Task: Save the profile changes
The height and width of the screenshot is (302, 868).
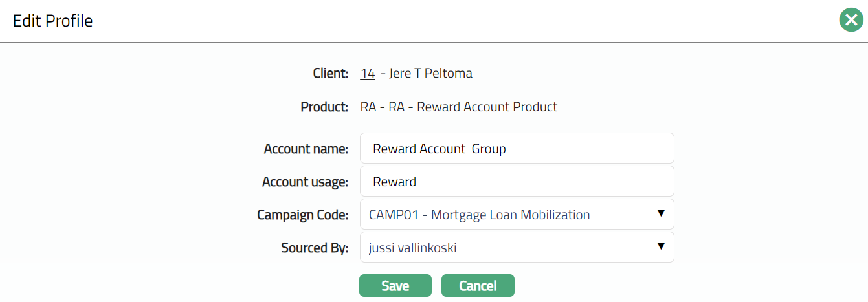Action: 395,286
